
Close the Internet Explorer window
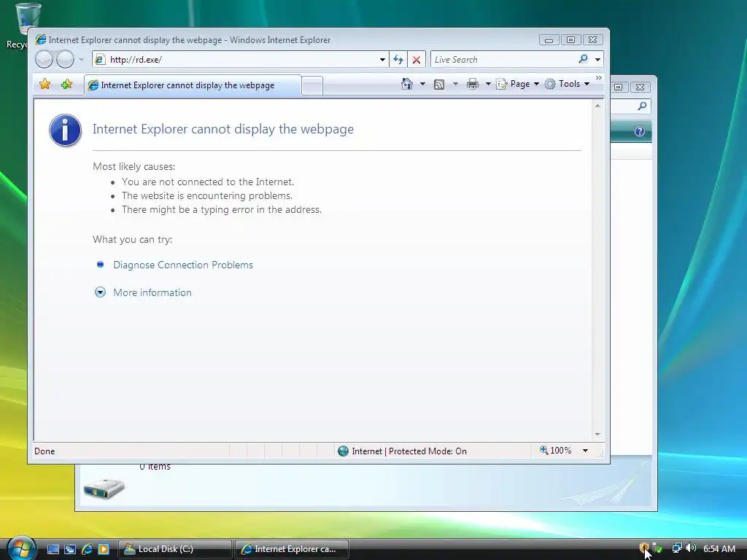(592, 40)
